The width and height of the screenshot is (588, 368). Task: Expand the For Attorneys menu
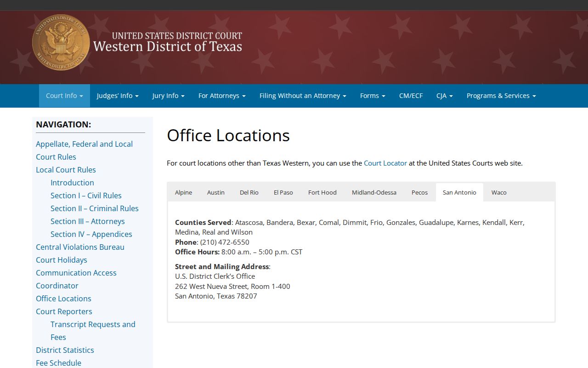pyautogui.click(x=222, y=96)
